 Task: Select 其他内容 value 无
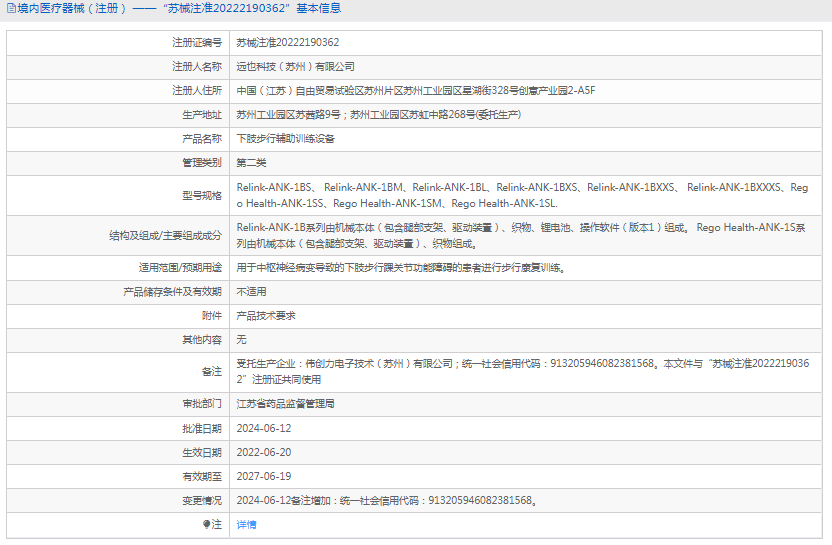(241, 340)
